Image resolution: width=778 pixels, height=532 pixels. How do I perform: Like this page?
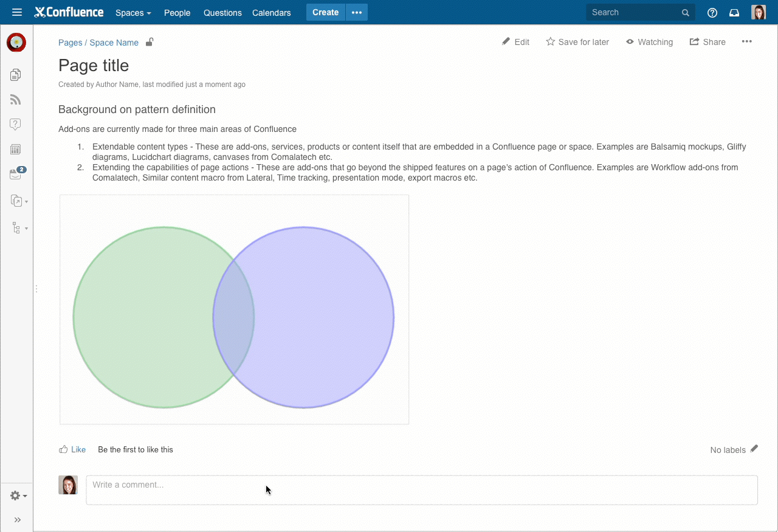(72, 450)
